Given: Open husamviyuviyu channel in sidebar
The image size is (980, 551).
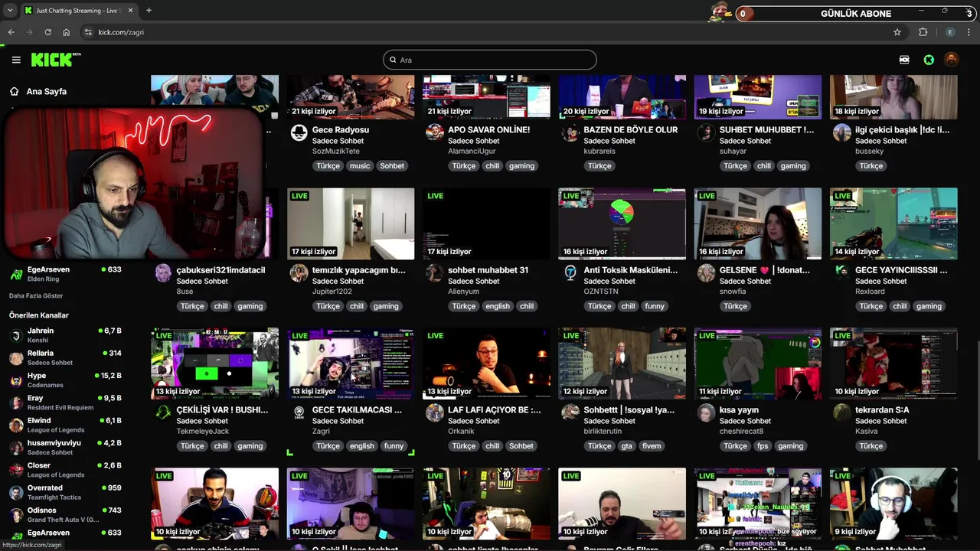Looking at the screenshot, I should (x=65, y=448).
